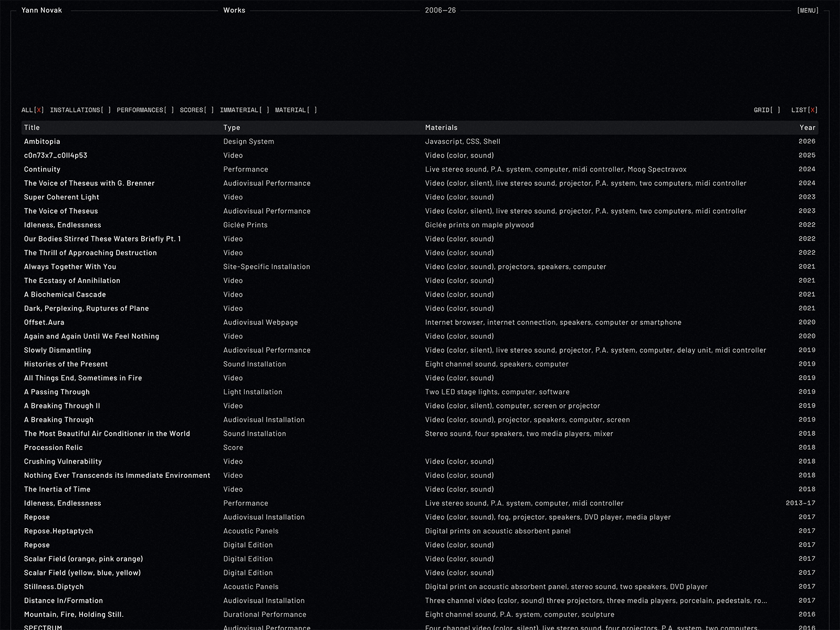This screenshot has height=630, width=840.
Task: Open Always Together With You
Action: pos(70,267)
